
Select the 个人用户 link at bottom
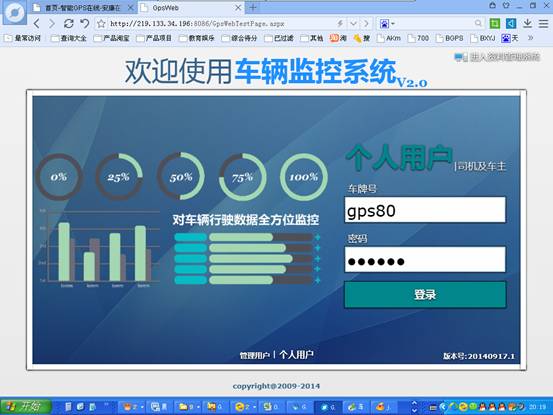[x=296, y=355]
